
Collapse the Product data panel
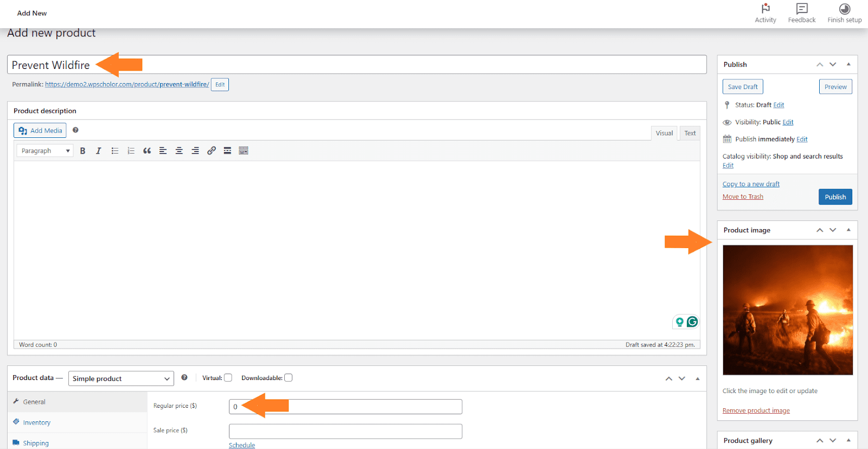click(698, 378)
